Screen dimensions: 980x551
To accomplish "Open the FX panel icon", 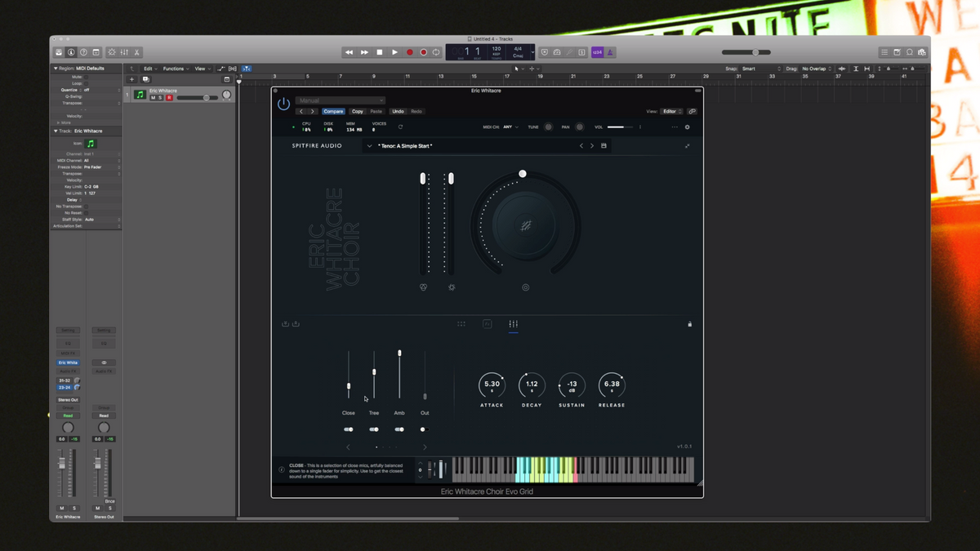I will [488, 324].
